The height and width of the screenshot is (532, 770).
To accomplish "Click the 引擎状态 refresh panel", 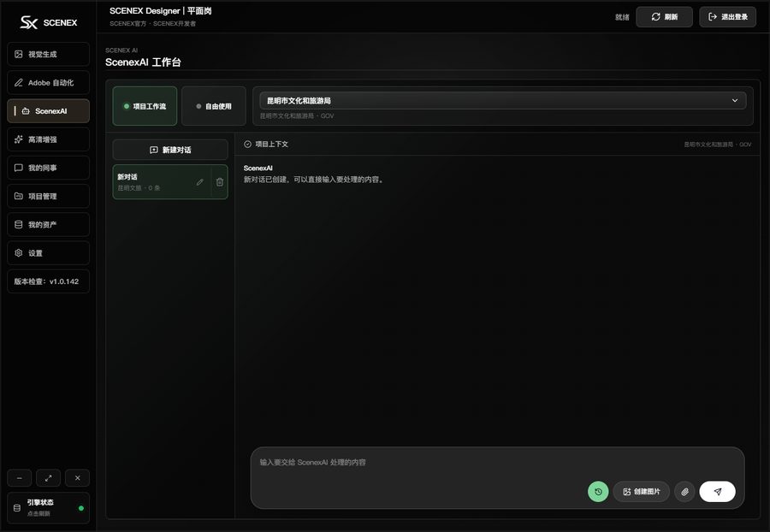I will coord(48,507).
